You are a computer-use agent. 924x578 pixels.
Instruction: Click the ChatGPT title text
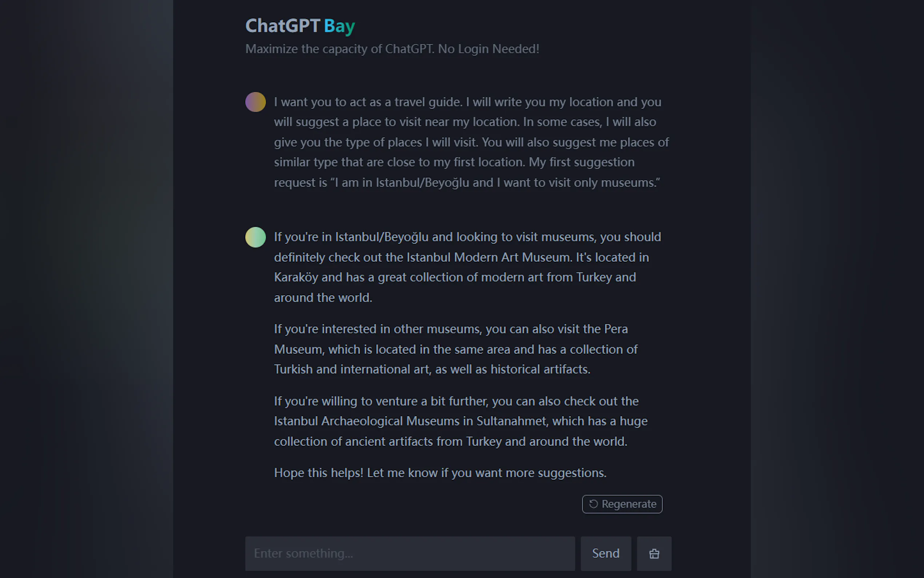[x=282, y=26]
